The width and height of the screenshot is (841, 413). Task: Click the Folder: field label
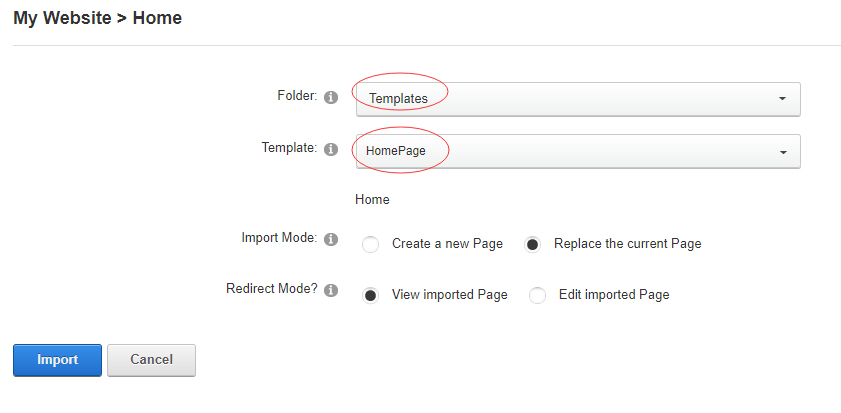pyautogui.click(x=296, y=96)
